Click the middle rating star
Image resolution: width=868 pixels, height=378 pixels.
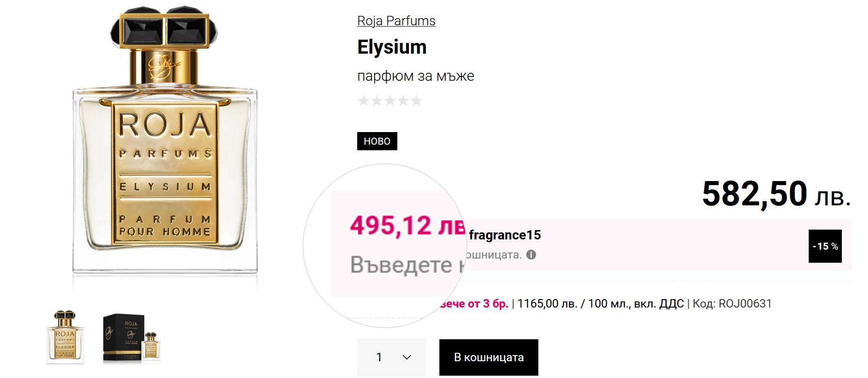[390, 101]
